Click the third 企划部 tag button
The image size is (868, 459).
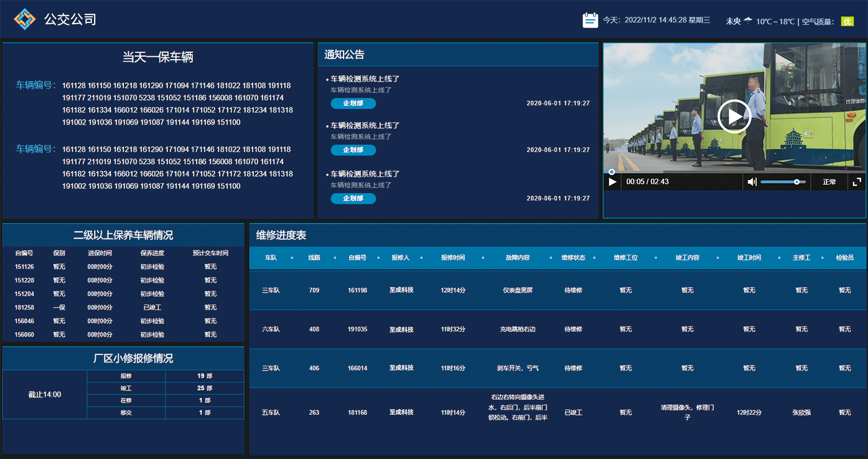[353, 199]
